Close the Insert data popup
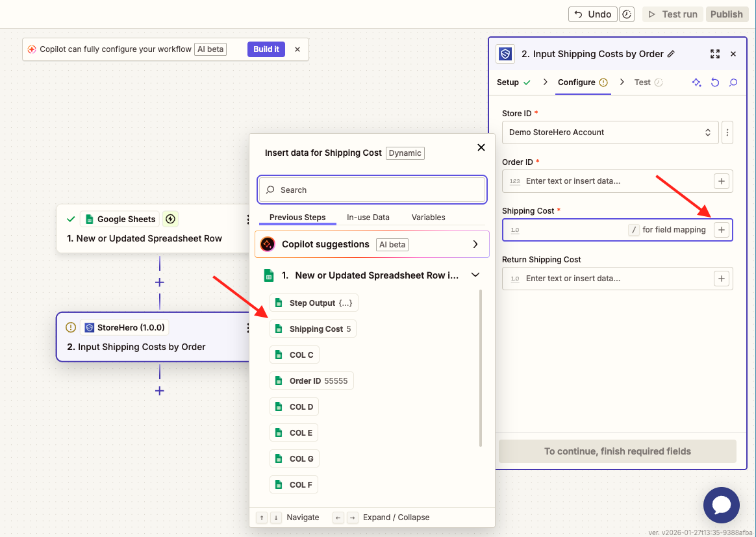The width and height of the screenshot is (756, 537). pos(481,147)
